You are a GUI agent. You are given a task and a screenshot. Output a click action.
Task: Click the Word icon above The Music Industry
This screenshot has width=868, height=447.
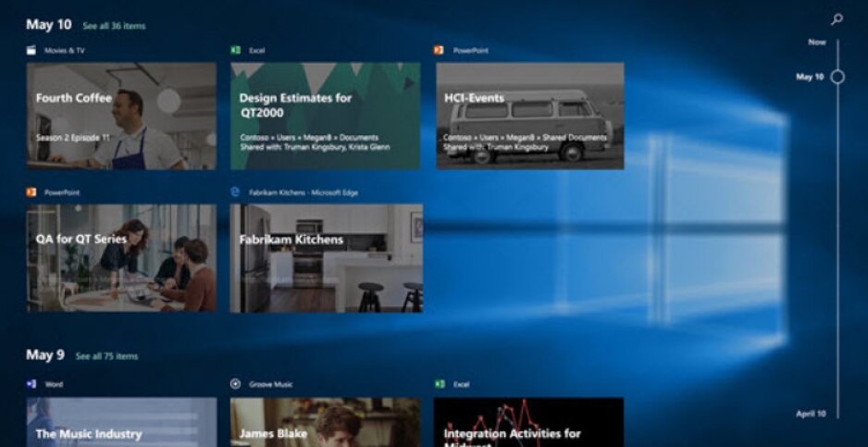31,384
